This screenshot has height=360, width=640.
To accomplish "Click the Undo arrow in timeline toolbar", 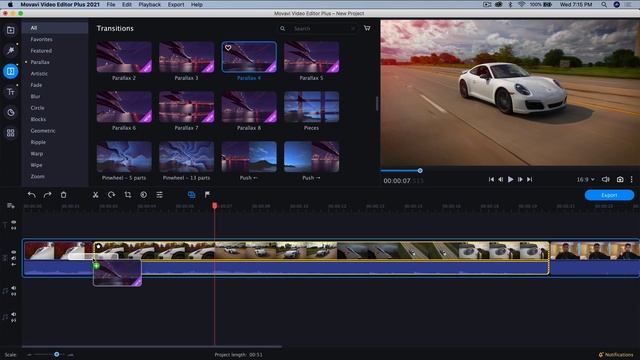I will (31, 195).
